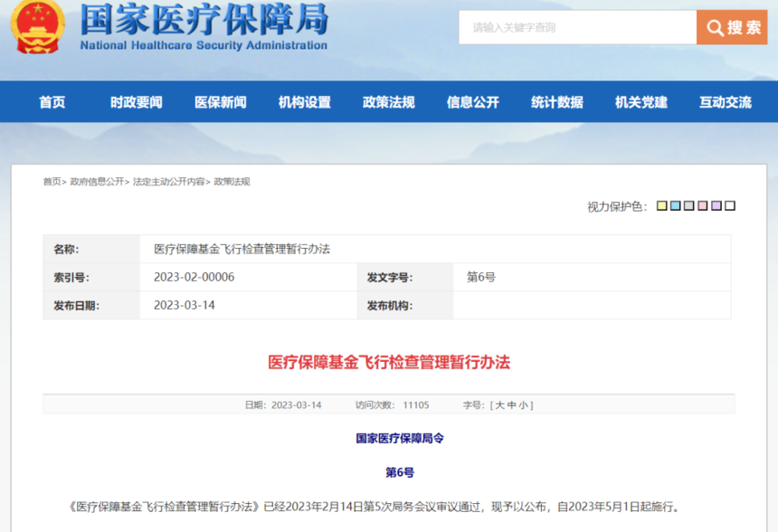Set font size to 小 (small)
Screen dimensions: 778x532
tap(524, 405)
